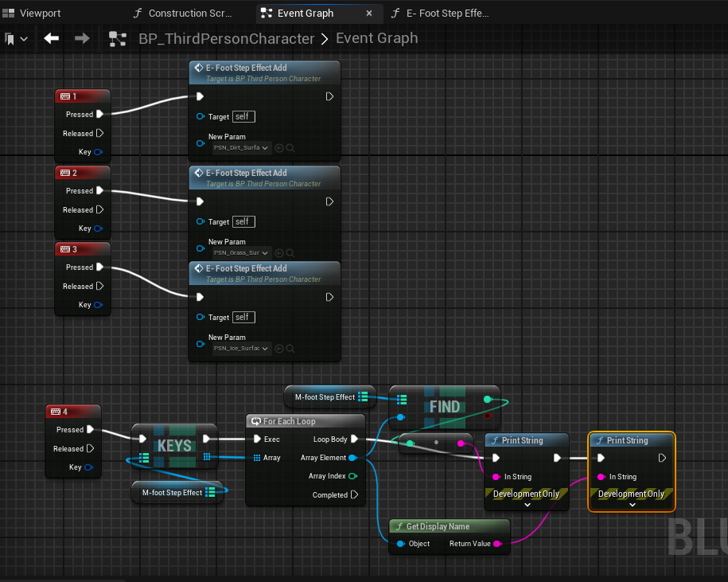Select the For Each Loop node header

point(306,421)
